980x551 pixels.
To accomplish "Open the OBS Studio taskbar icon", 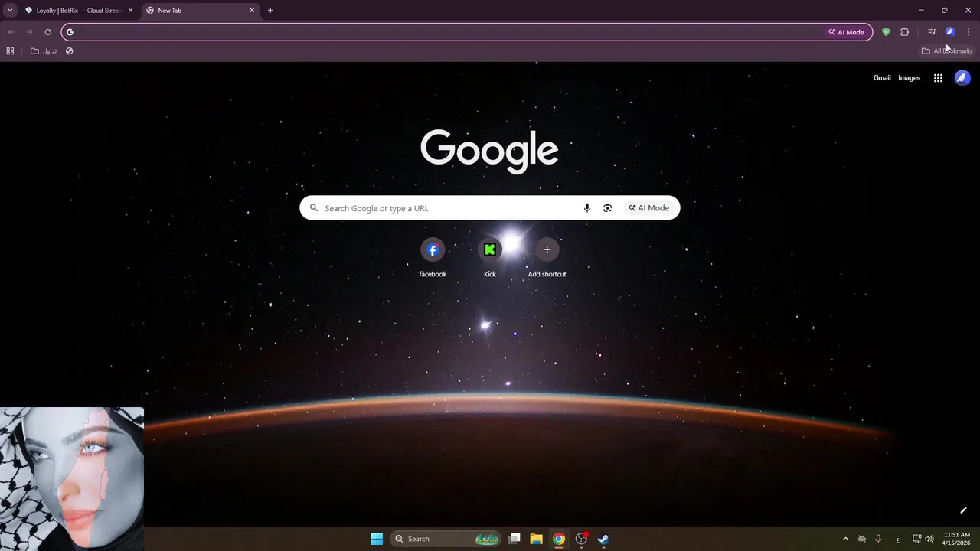I will (x=581, y=539).
